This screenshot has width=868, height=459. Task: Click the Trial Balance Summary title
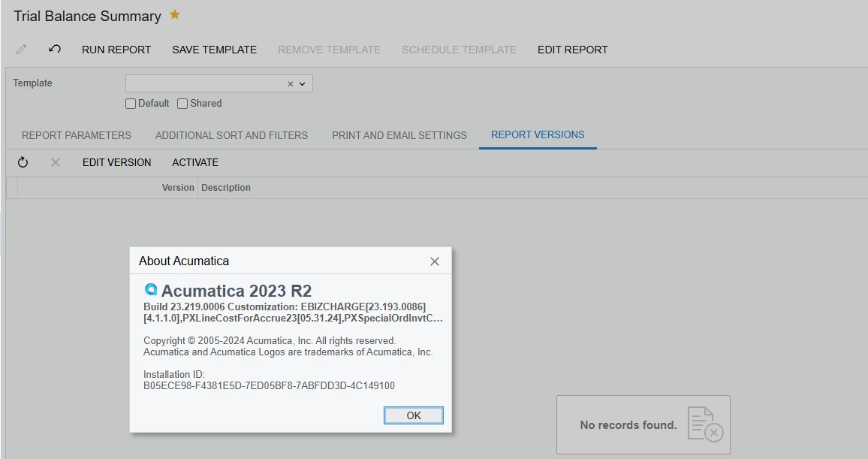pyautogui.click(x=87, y=16)
